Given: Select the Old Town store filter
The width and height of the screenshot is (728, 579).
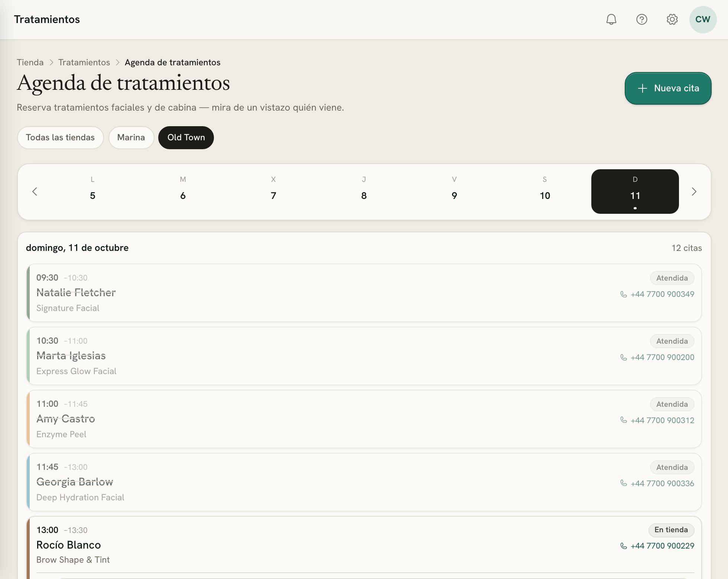Looking at the screenshot, I should click(186, 138).
